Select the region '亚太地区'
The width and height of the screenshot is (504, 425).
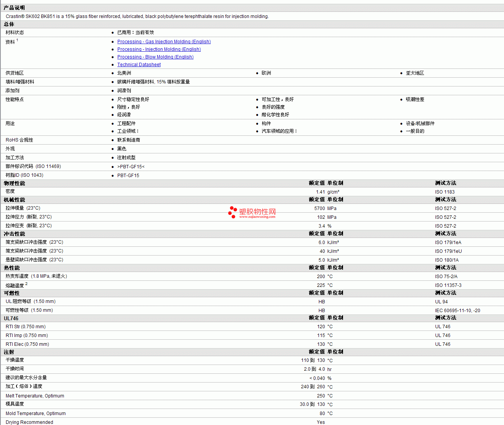415,73
